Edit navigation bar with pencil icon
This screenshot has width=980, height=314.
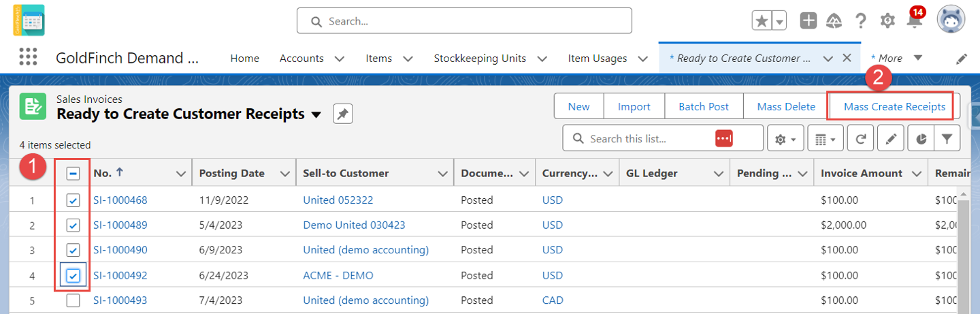962,59
